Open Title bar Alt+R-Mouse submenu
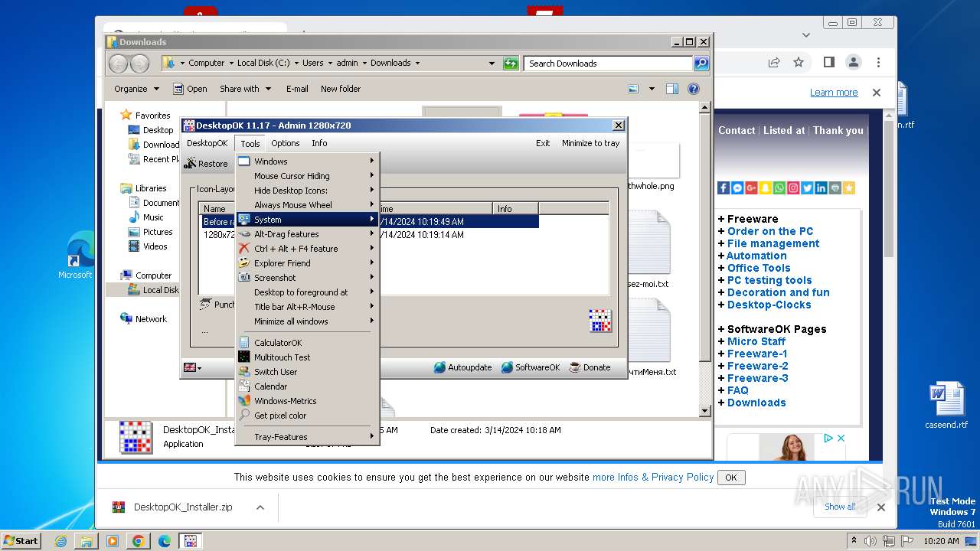 pos(308,307)
